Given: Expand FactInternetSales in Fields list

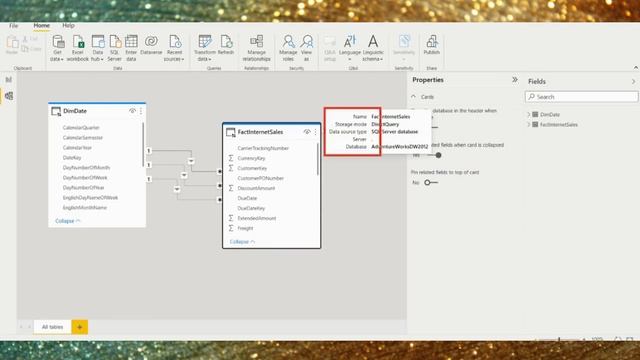Looking at the screenshot, I should point(529,124).
